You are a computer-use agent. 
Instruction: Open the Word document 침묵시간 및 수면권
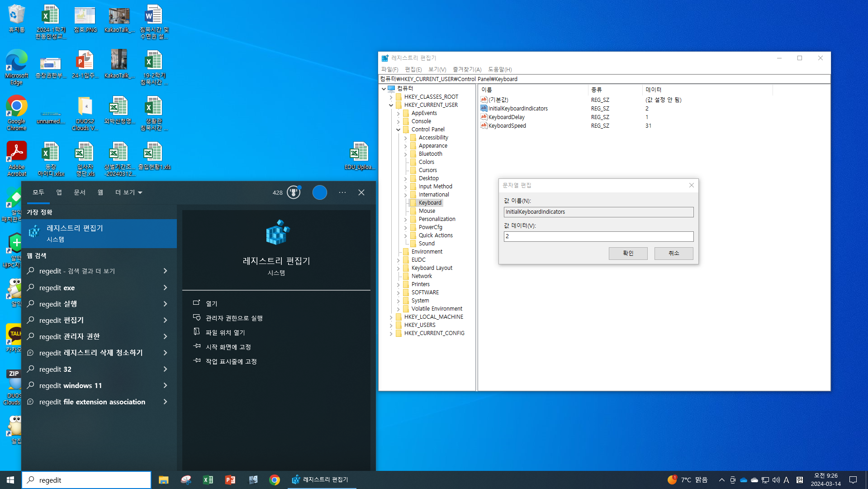click(154, 21)
